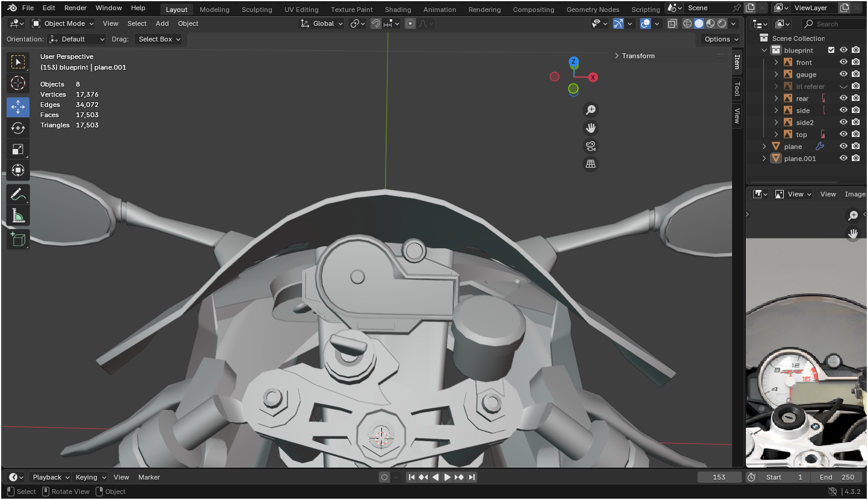Open the Object Mode dropdown
The height and width of the screenshot is (500, 868).
[63, 23]
